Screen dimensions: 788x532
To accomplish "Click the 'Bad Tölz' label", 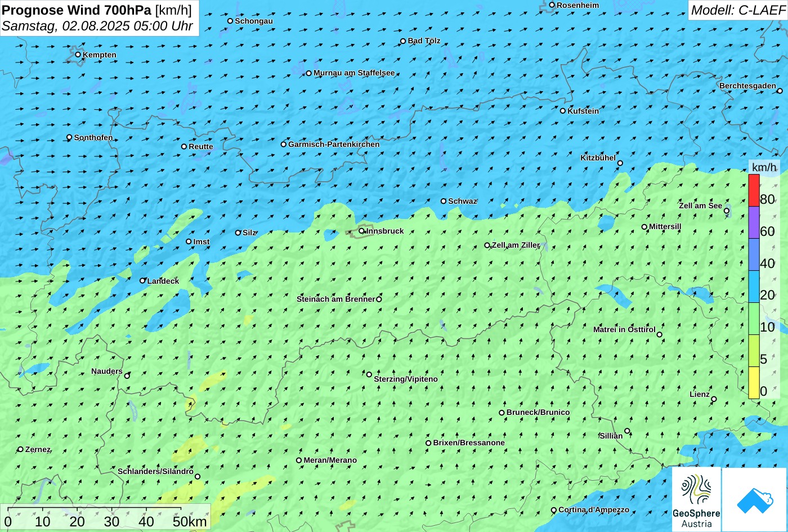I will [424, 41].
